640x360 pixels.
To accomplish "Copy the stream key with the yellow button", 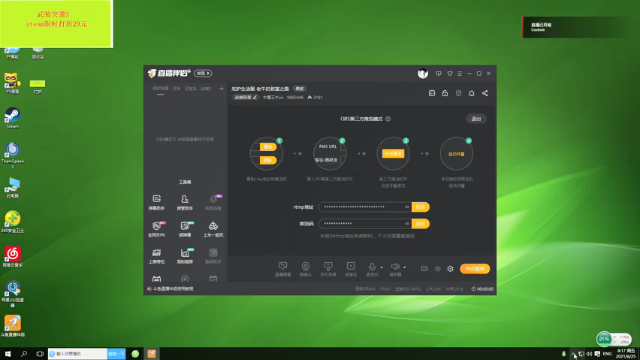I will point(420,224).
